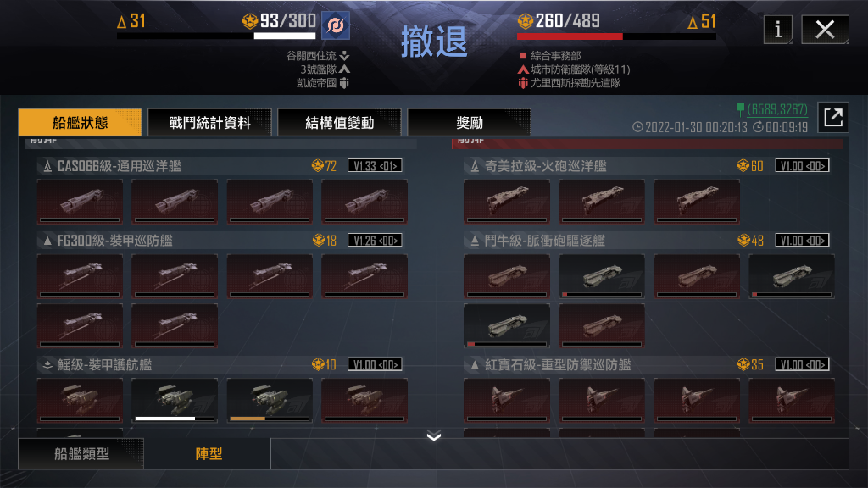Screen dimensions: 868x488
Task: Open the info panel icon
Action: click(x=778, y=29)
